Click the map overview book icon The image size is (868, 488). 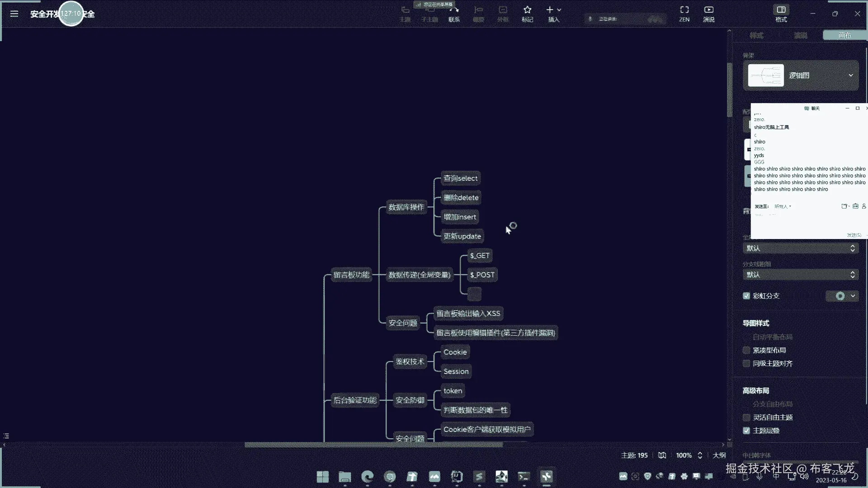[662, 455]
